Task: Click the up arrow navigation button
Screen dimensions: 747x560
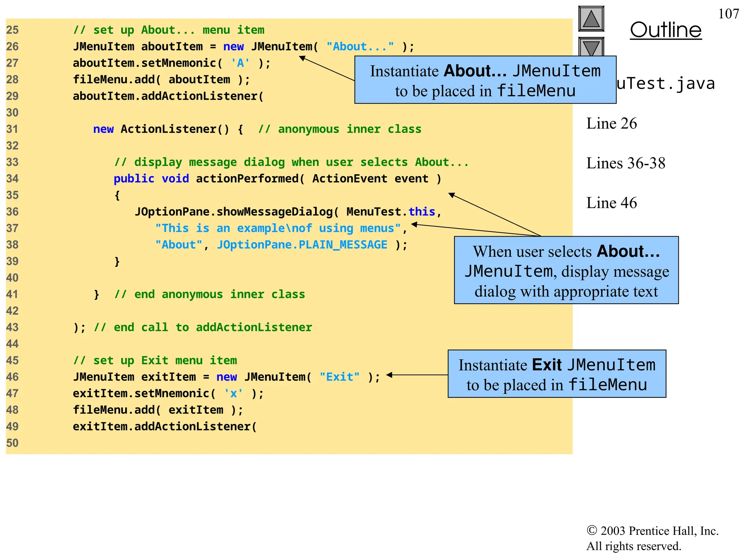Action: coord(591,19)
